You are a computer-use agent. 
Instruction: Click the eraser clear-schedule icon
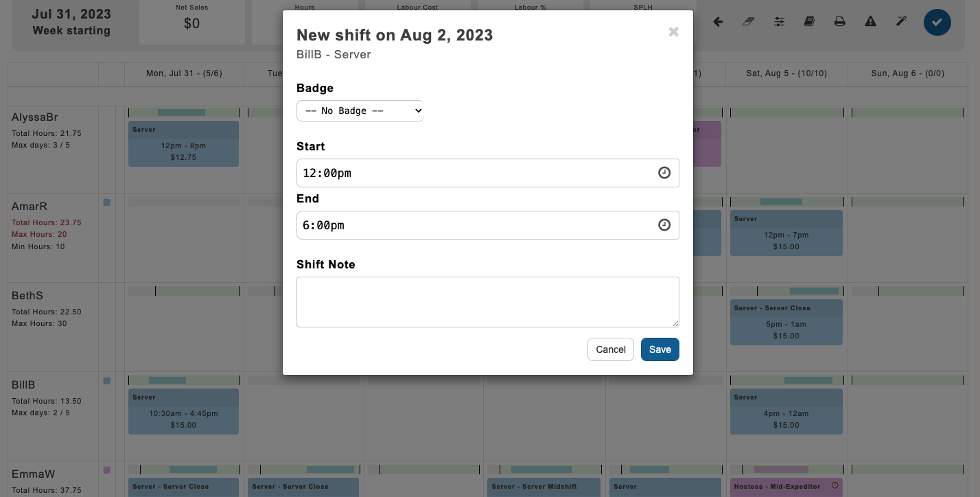[749, 21]
